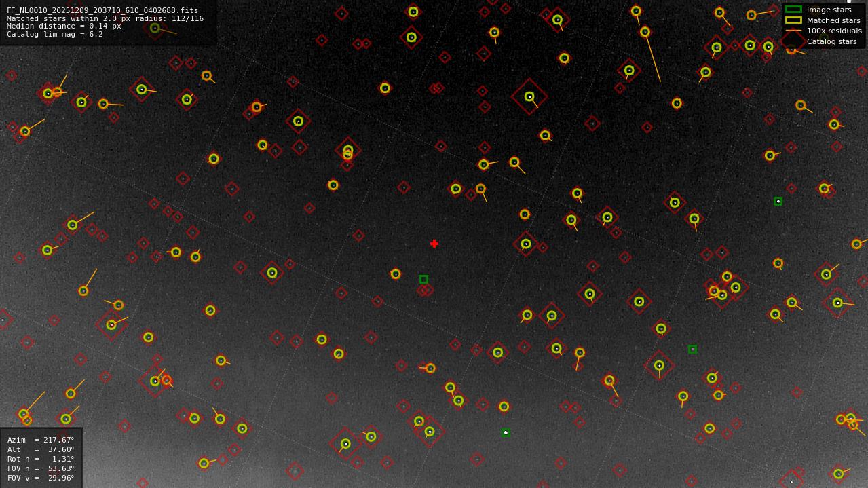Click the 'Matched stars' legend label
Screen dimensions: 868x488
pyautogui.click(x=833, y=20)
